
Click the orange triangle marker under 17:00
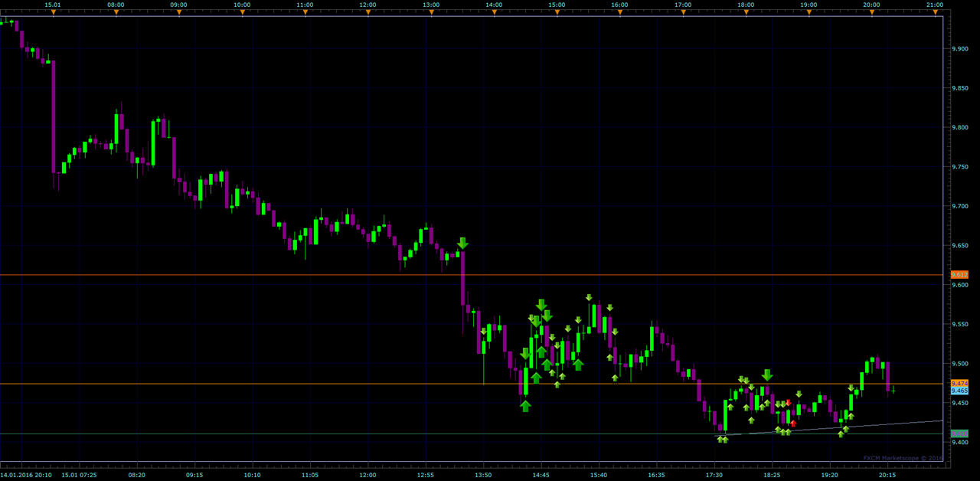coord(683,12)
